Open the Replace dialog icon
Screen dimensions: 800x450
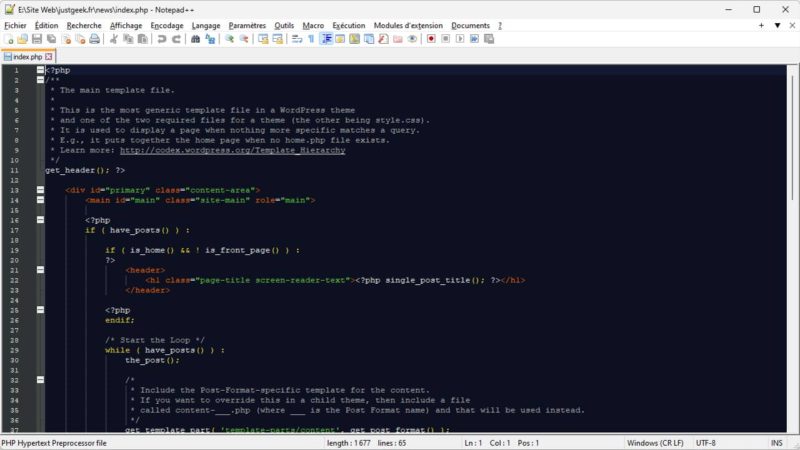(x=210, y=39)
